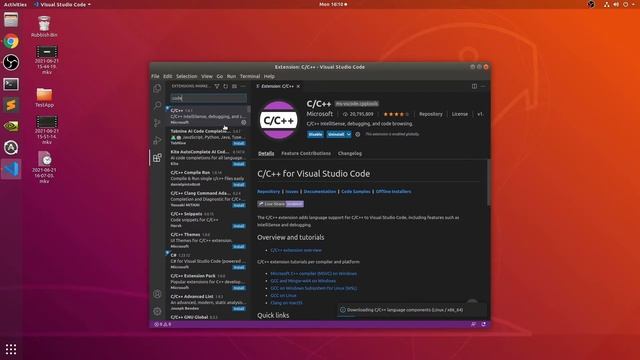640x360 pixels.
Task: Open OBS Studio from the dock
Action: pos(11,62)
